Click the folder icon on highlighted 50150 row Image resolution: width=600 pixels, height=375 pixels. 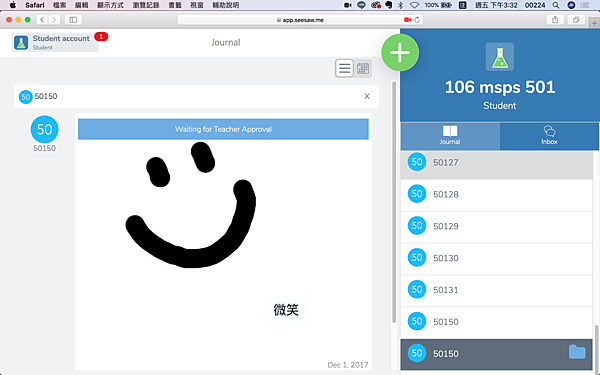[577, 352]
